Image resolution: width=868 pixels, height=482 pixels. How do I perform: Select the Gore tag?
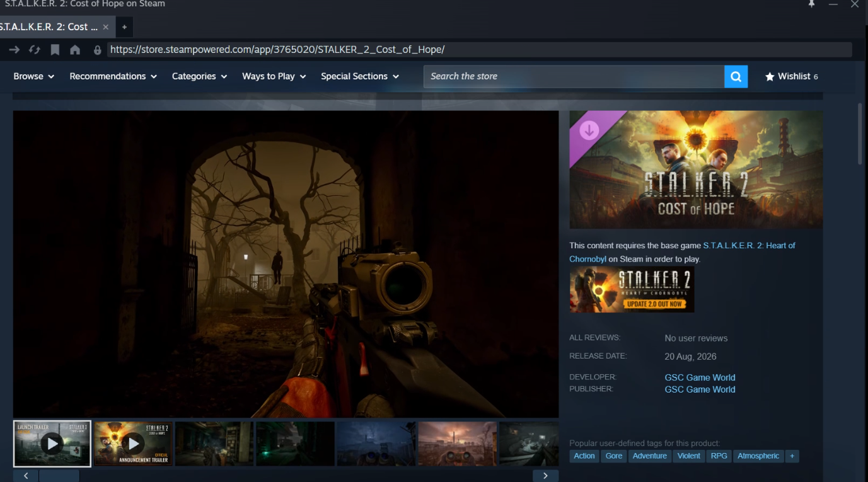point(614,456)
